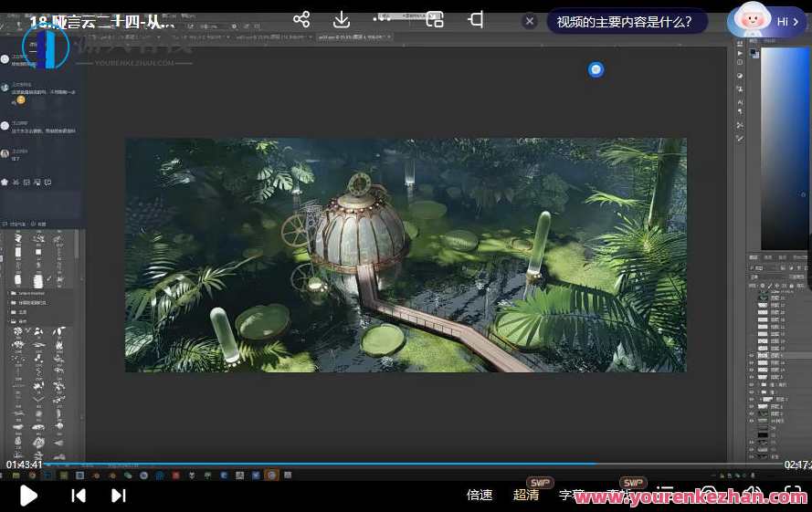Image resolution: width=812 pixels, height=512 pixels.
Task: Click the crop screenshot icon at top
Action: click(x=476, y=19)
